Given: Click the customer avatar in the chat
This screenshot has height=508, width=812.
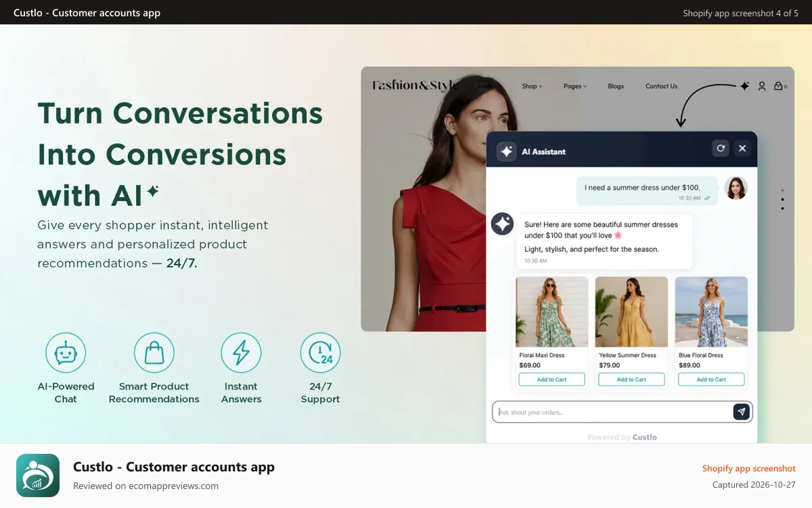Looking at the screenshot, I should coord(736,188).
